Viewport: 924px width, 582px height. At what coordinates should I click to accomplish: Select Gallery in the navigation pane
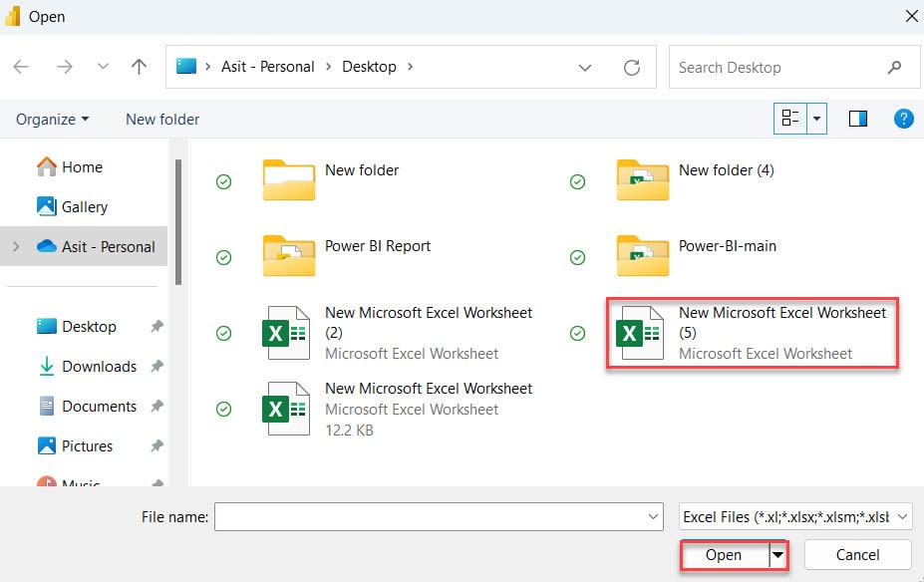click(72, 206)
